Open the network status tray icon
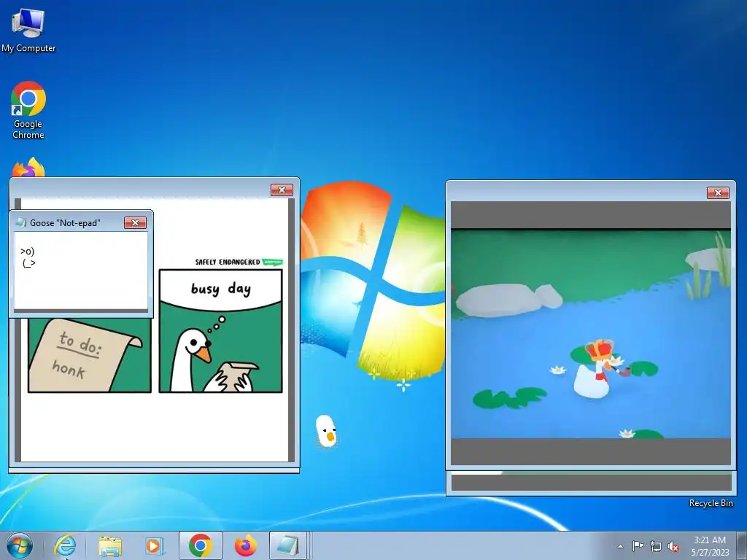Viewport: 747px width, 560px height. (656, 546)
